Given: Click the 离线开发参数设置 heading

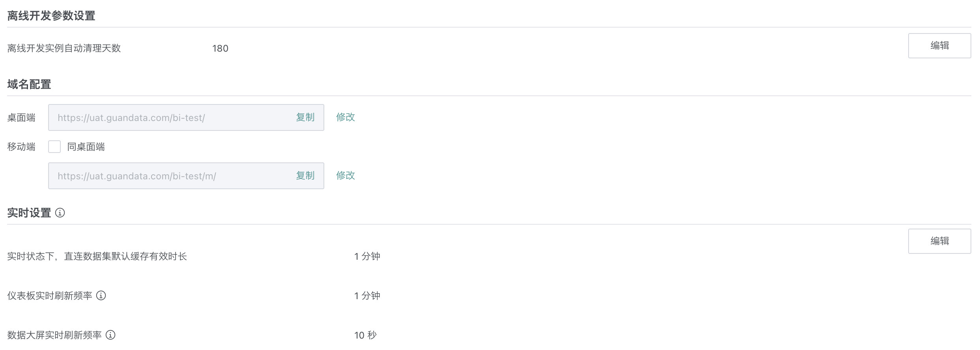Looking at the screenshot, I should click(x=51, y=16).
